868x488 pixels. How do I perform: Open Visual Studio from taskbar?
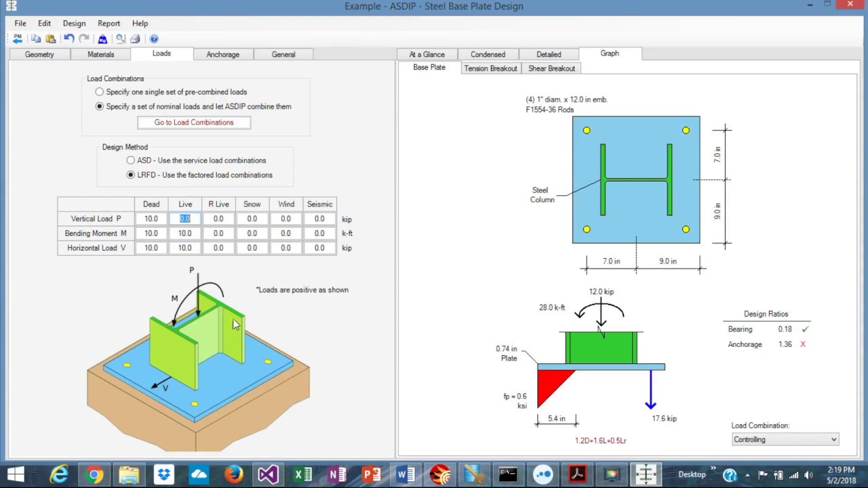pos(268,474)
